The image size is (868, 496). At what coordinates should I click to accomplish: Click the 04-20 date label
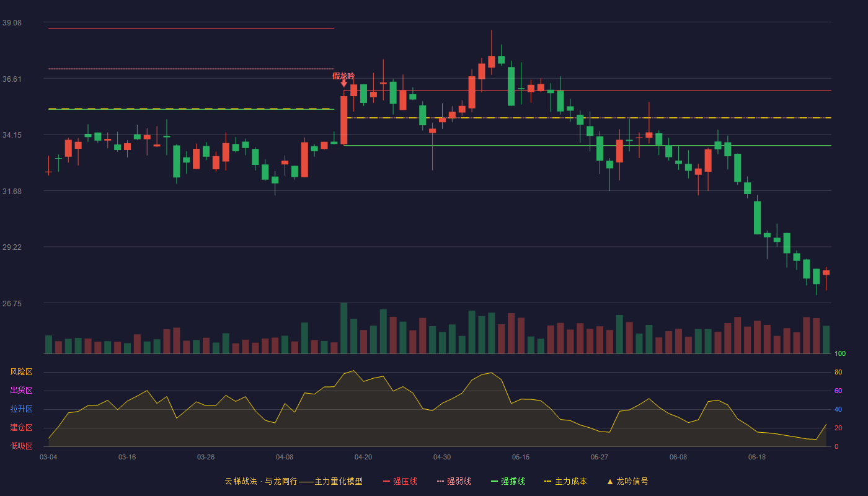tap(363, 457)
